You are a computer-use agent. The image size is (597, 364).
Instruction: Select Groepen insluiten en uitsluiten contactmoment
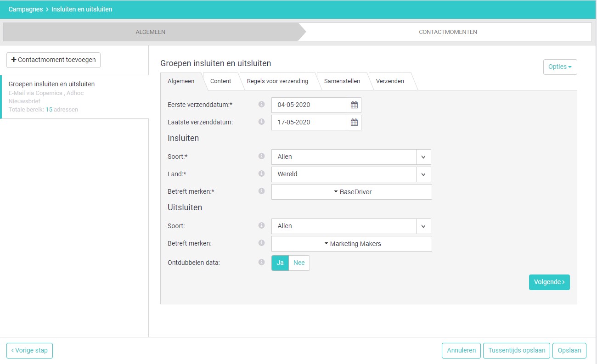coord(75,97)
